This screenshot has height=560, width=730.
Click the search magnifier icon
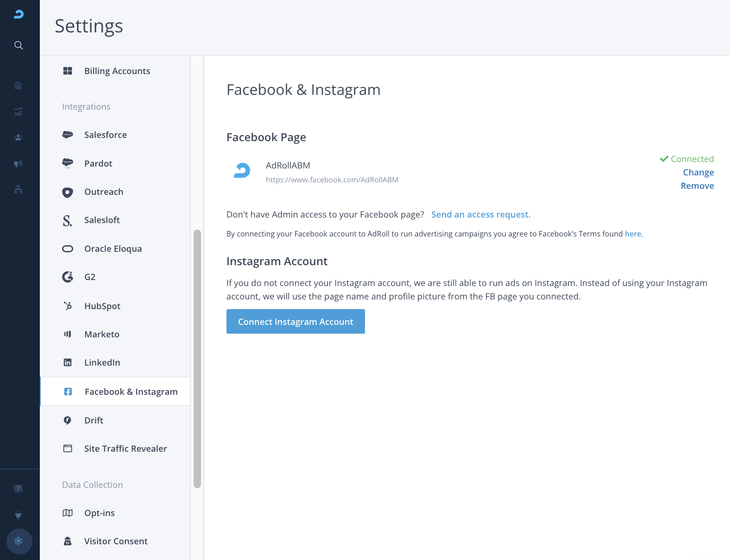point(19,45)
